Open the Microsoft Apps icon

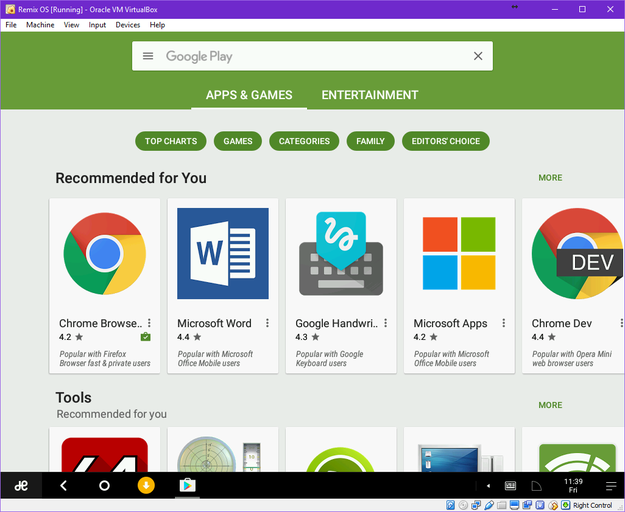459,253
